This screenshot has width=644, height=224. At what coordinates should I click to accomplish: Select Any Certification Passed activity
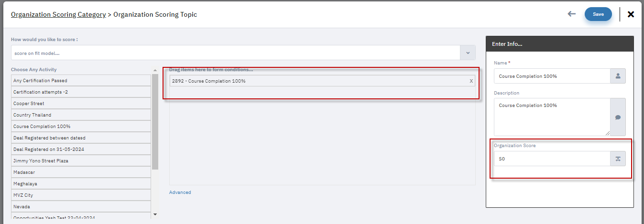[x=81, y=80]
